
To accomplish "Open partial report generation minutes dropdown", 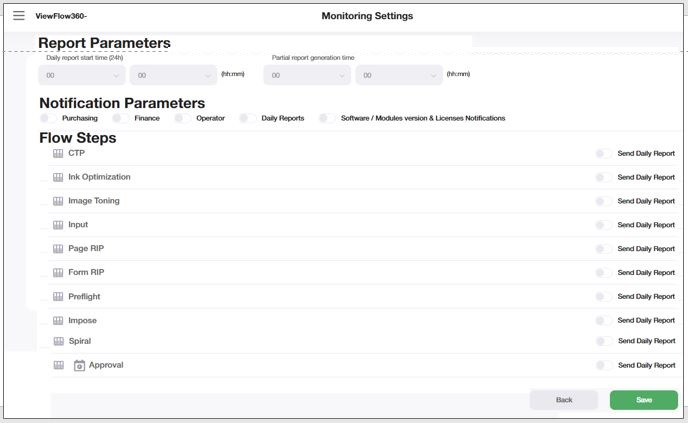I will coord(398,75).
